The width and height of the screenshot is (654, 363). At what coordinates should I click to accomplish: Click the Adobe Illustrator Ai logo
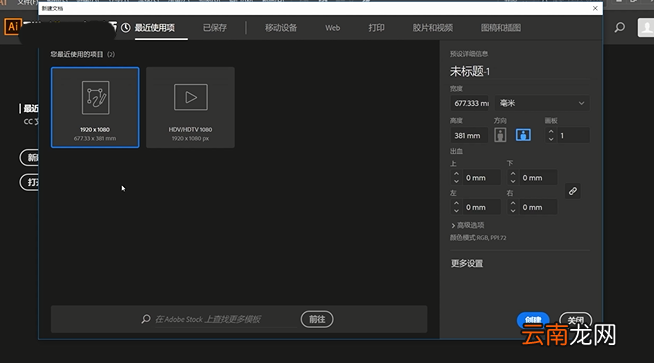tap(13, 27)
